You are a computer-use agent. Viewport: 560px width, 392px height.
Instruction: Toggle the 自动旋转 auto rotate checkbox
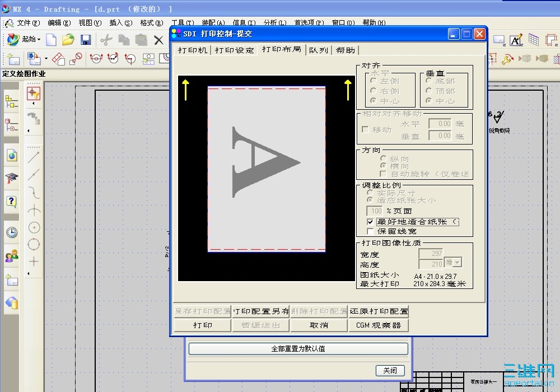(383, 174)
